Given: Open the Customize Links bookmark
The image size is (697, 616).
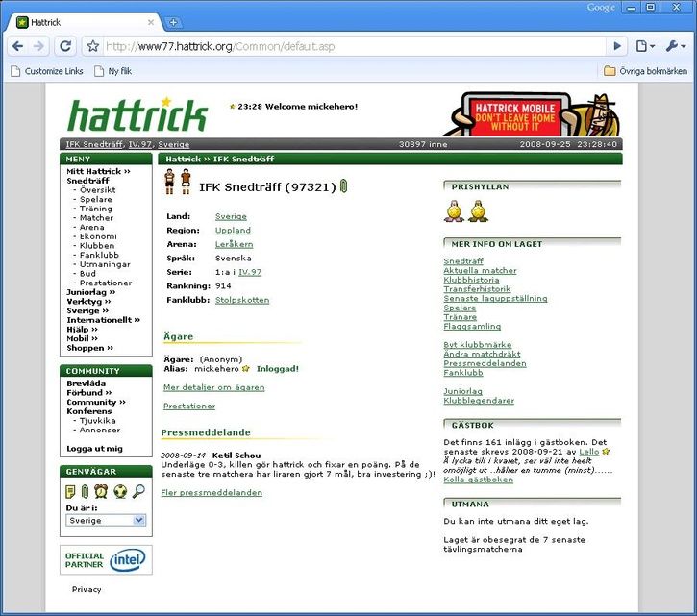Looking at the screenshot, I should (x=47, y=71).
